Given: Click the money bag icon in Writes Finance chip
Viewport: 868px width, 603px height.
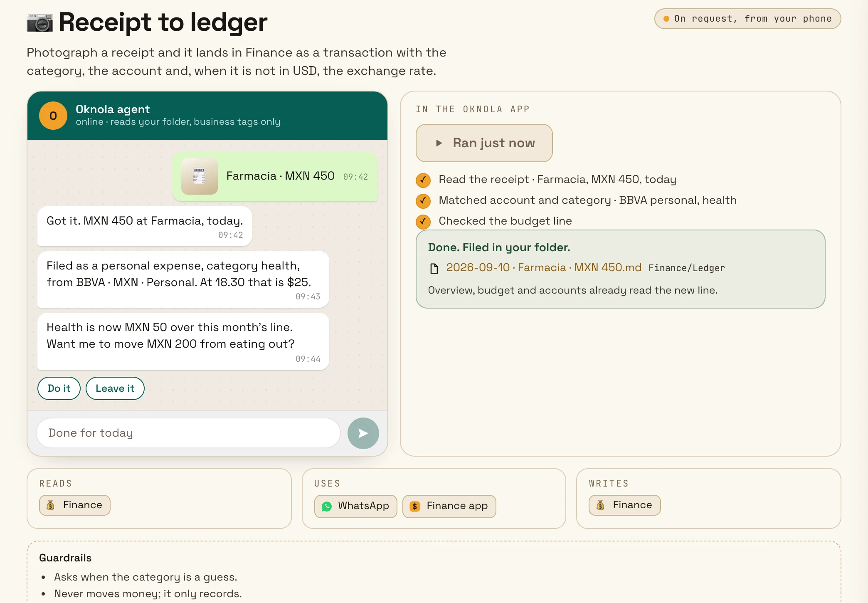Looking at the screenshot, I should click(x=600, y=505).
